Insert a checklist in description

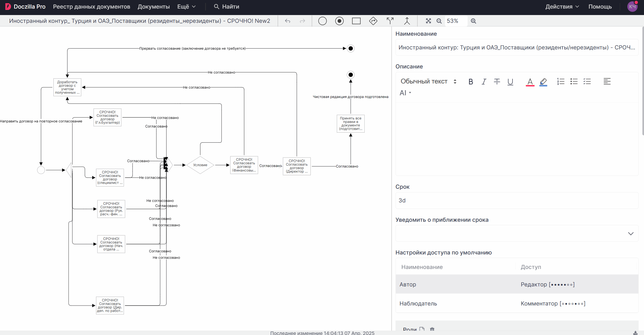click(587, 82)
